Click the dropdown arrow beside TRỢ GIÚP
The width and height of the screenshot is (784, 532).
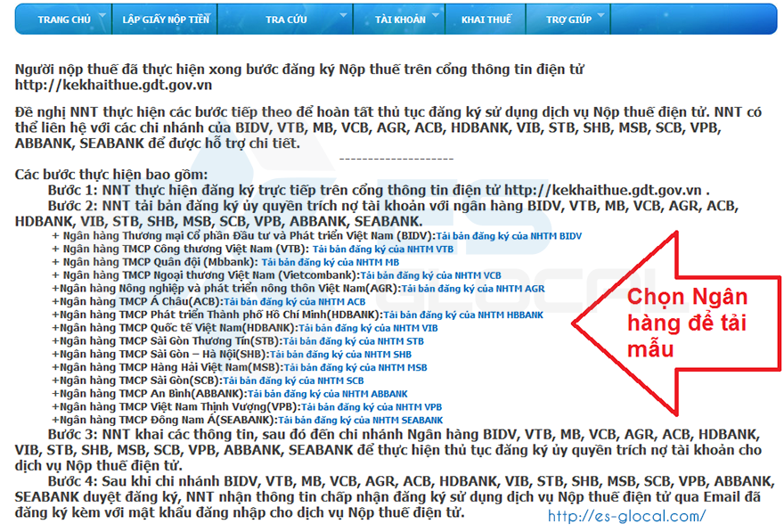601,15
